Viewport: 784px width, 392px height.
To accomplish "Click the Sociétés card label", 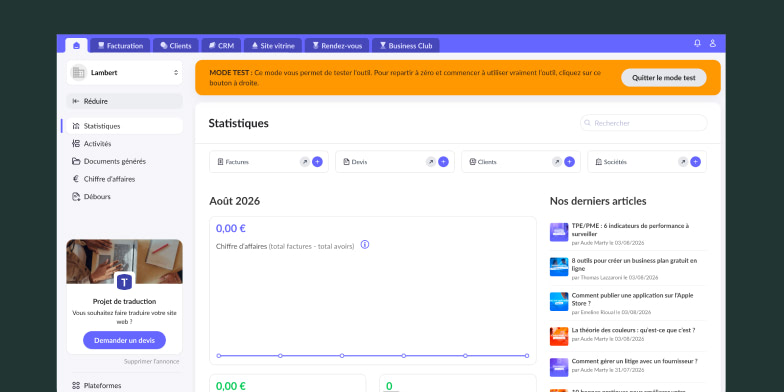I will click(x=615, y=162).
